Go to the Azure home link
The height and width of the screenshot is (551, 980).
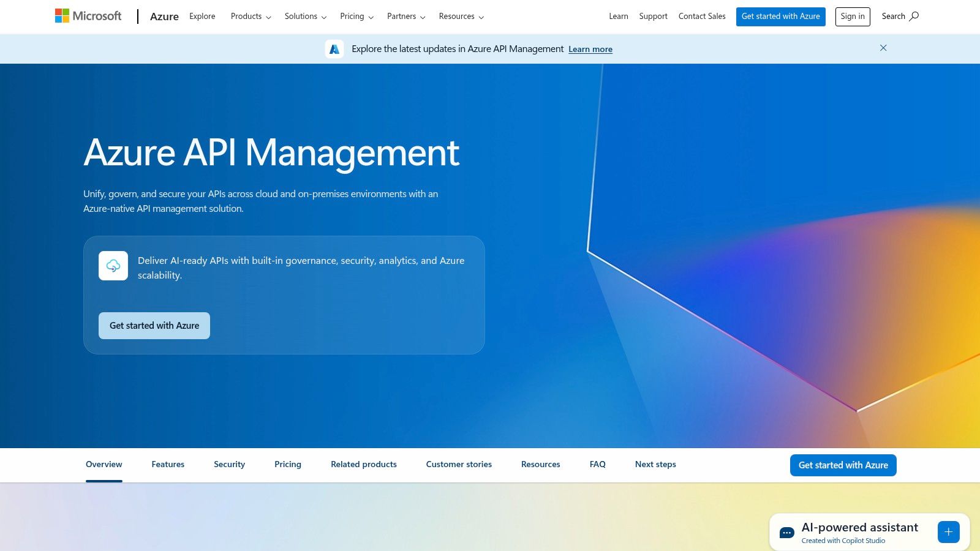(164, 17)
